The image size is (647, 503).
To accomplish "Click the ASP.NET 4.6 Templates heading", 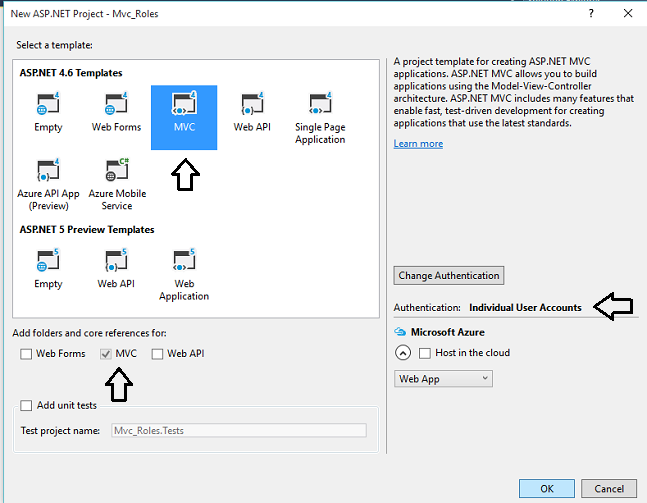I will (71, 73).
